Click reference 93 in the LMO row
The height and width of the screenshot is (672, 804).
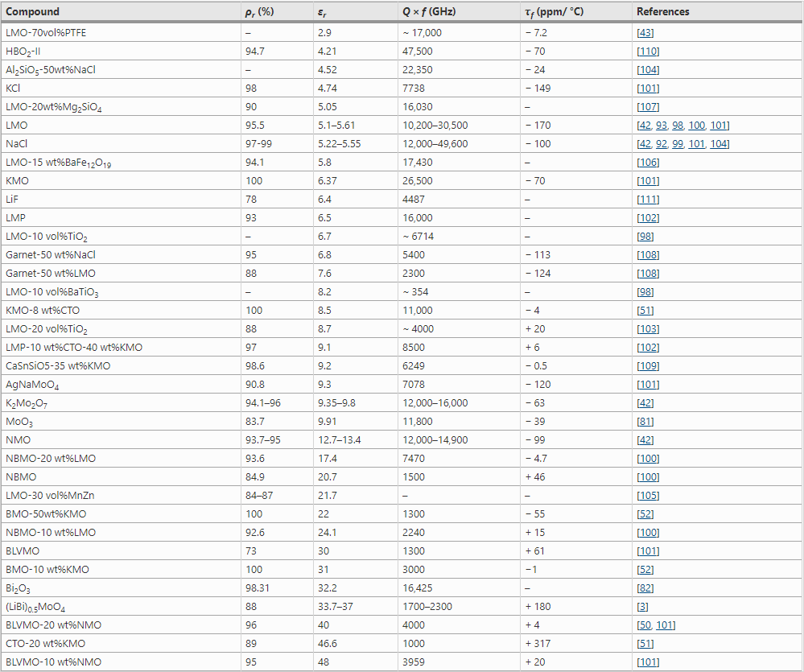(x=662, y=125)
